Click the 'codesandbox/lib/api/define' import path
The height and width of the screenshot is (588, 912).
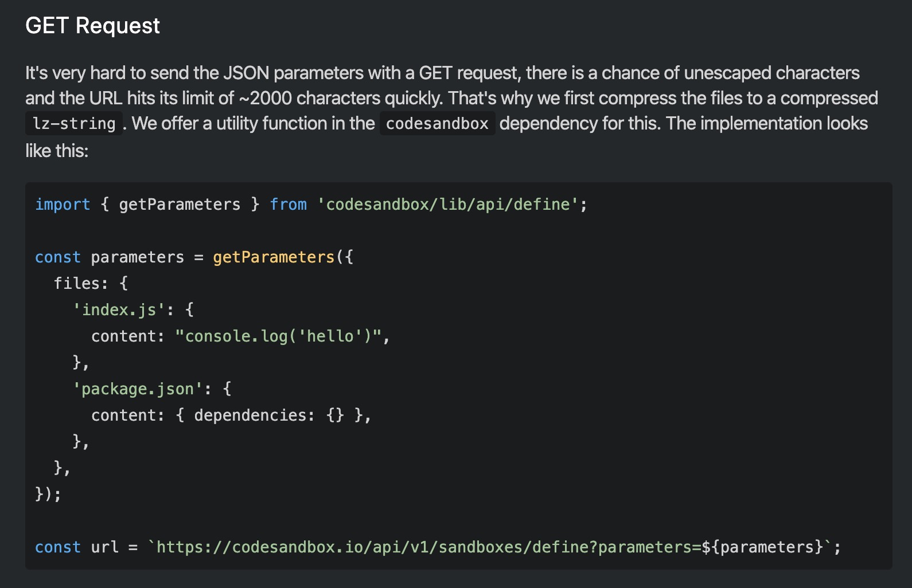pyautogui.click(x=447, y=205)
